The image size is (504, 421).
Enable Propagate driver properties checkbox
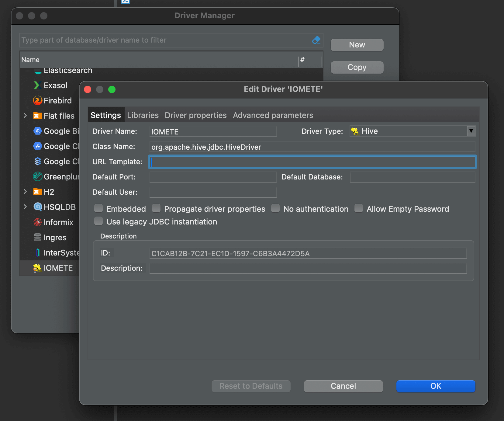pyautogui.click(x=156, y=208)
